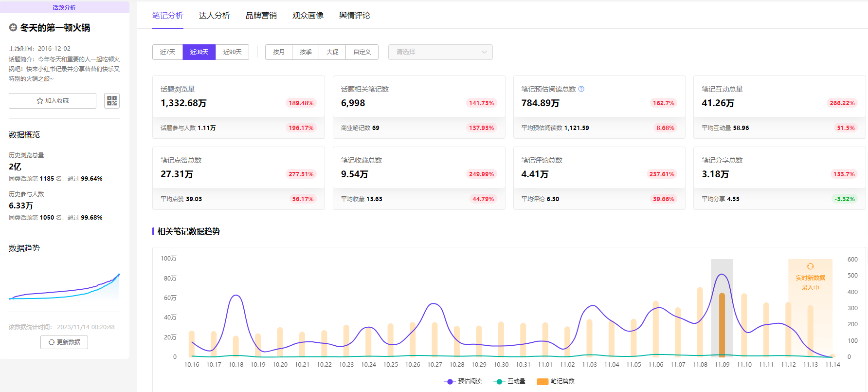Click 笔记收藏总数 value 9.54万
The image size is (868, 392).
pos(354,174)
